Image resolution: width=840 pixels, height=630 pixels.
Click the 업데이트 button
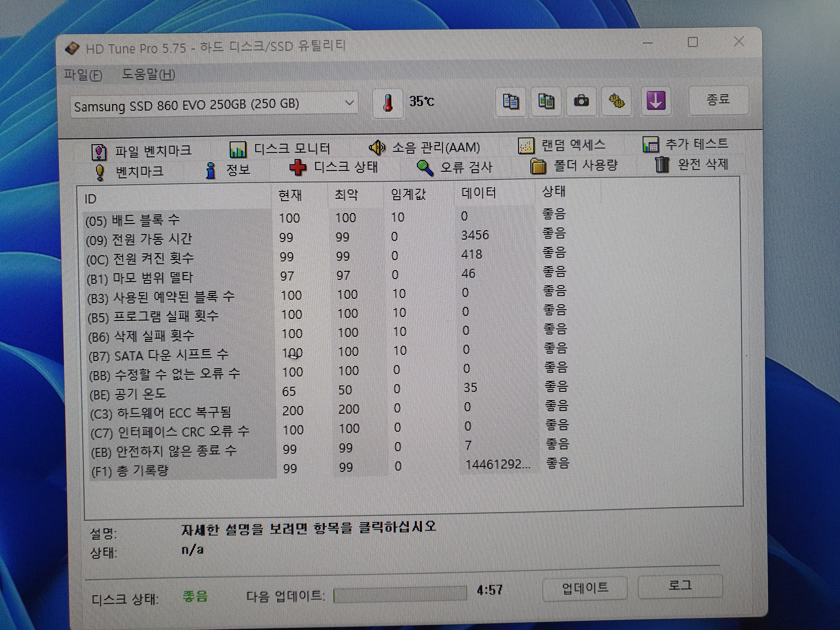click(x=585, y=588)
